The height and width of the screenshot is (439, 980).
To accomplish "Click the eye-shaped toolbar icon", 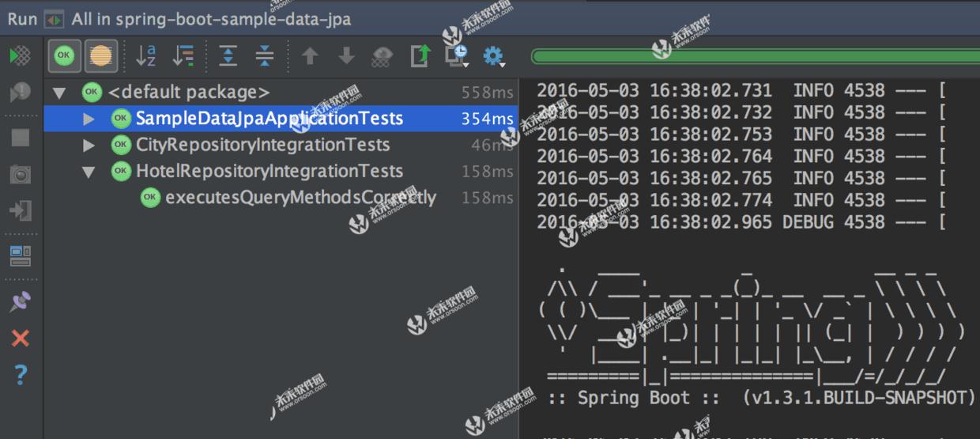I will click(383, 56).
